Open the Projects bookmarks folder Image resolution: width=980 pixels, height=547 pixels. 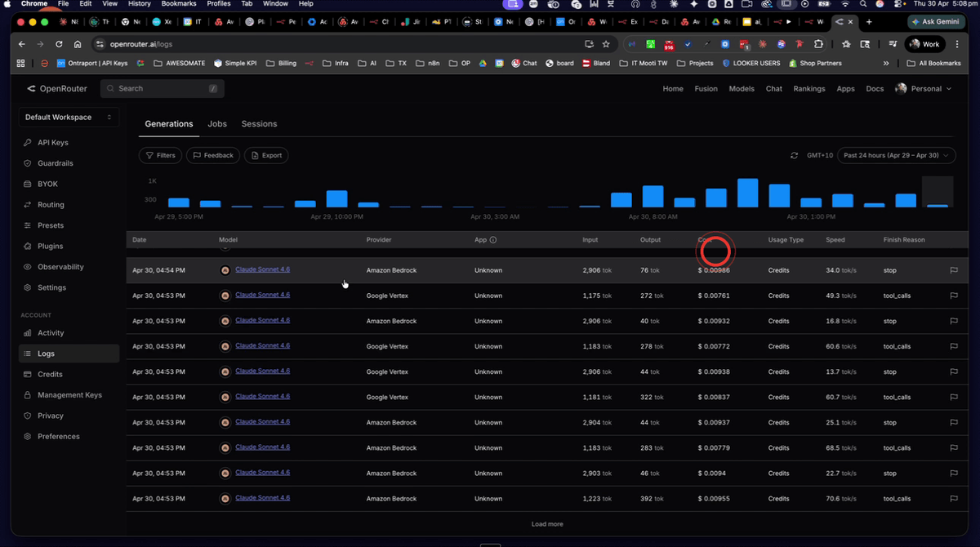[x=694, y=63]
